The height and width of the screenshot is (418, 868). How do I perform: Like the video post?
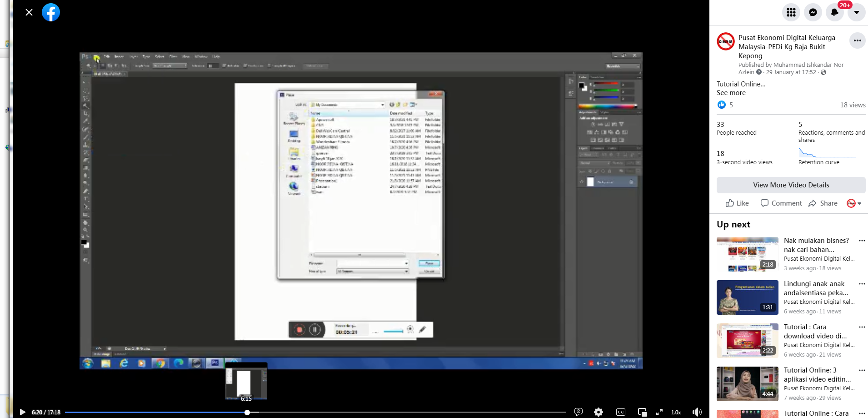(x=737, y=203)
